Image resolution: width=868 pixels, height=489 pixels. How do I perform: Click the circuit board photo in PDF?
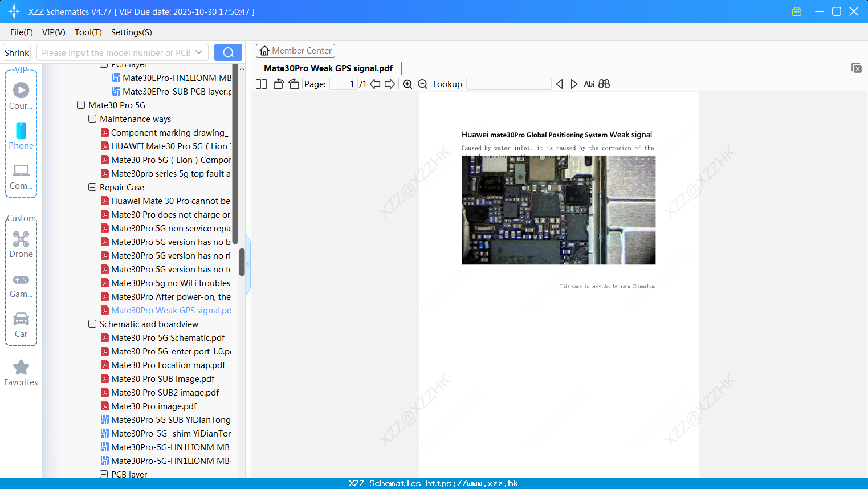click(559, 210)
